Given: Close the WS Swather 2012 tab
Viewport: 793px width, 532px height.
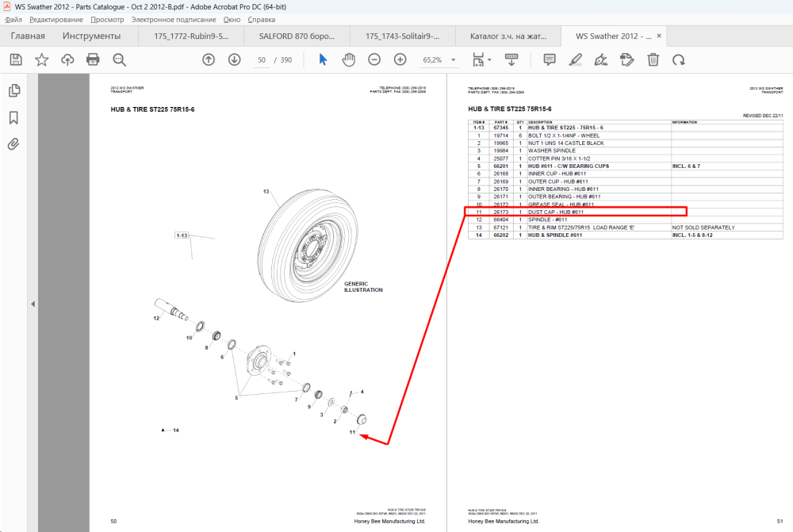Looking at the screenshot, I should click(x=659, y=36).
